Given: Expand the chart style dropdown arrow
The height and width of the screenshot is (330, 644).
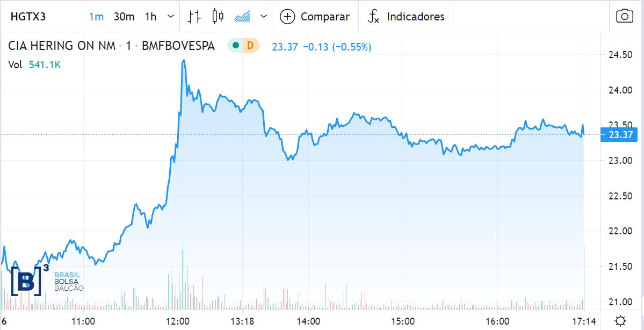Looking at the screenshot, I should tap(263, 17).
